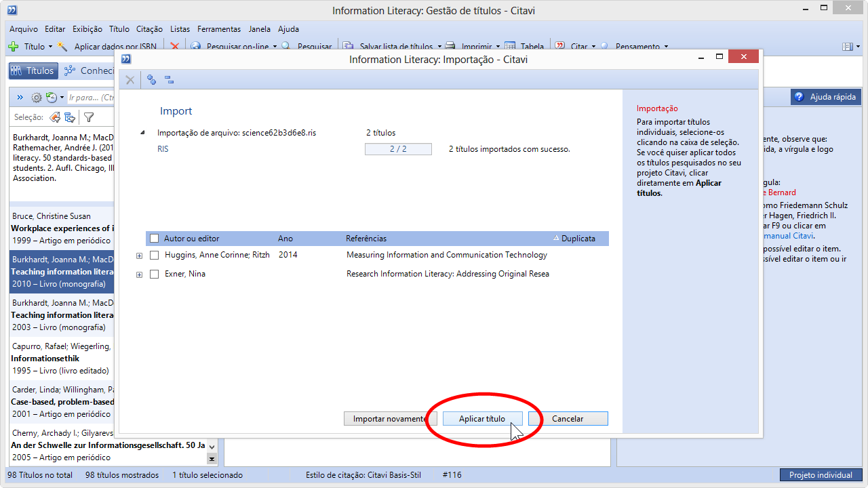Click the Aplicar título button

tap(482, 419)
